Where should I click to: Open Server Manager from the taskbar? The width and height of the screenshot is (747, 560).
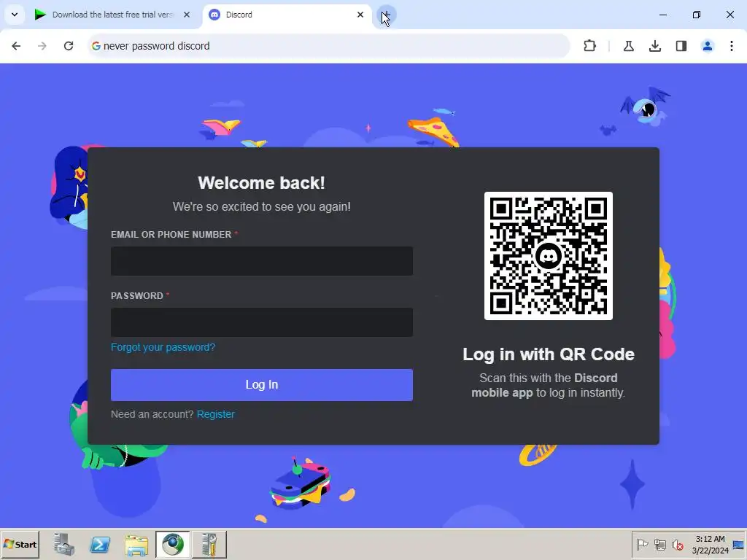click(64, 544)
